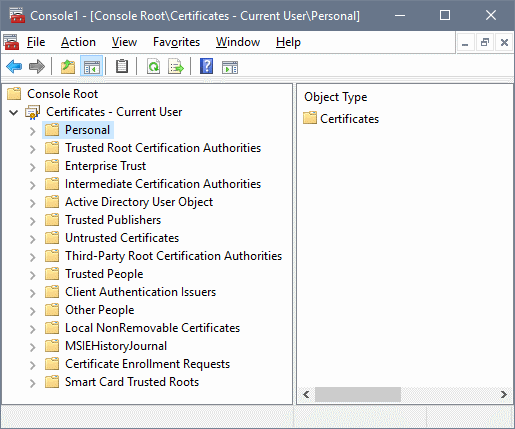Viewport: 515px width, 429px height.
Task: Select the Untrusted Certificates tree item
Action: [x=122, y=238]
